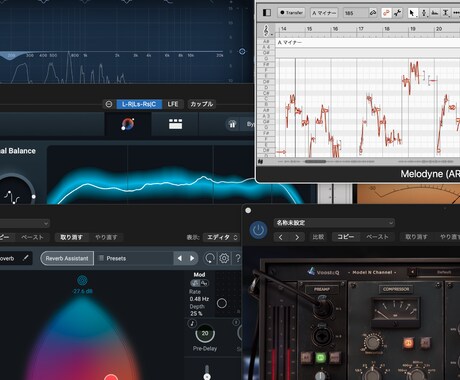Open the module chain grid view

click(175, 124)
